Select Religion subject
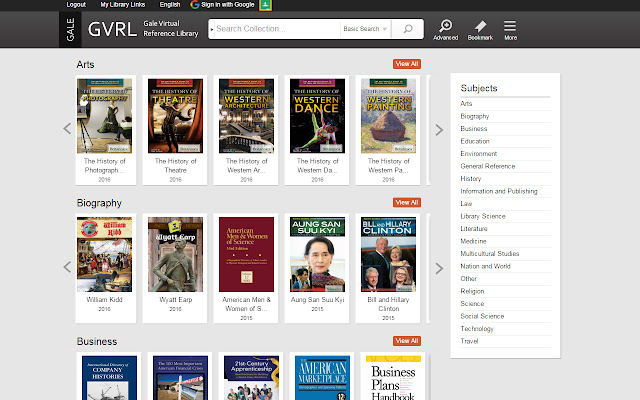640x400 pixels. [x=472, y=291]
